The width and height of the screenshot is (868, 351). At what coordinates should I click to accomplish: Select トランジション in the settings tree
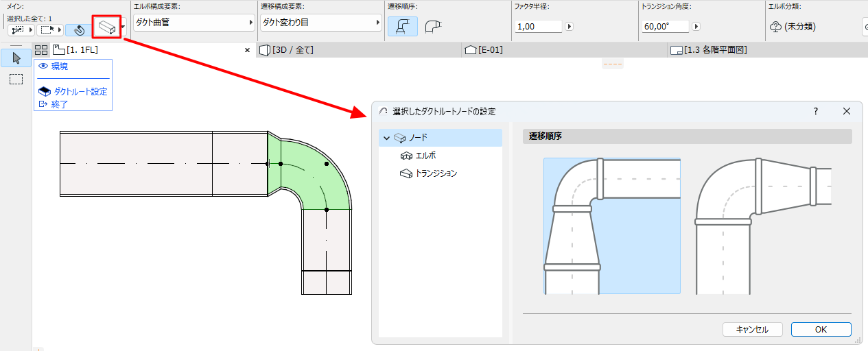(x=428, y=173)
